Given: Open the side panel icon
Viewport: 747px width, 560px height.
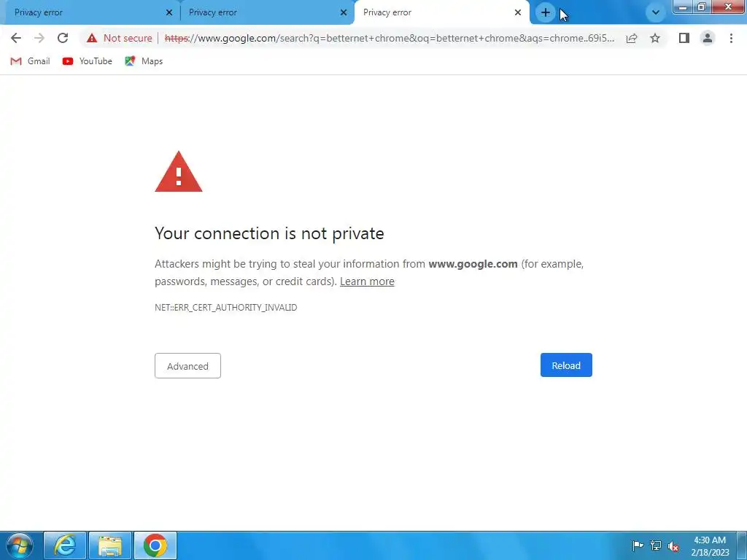Looking at the screenshot, I should tap(684, 38).
